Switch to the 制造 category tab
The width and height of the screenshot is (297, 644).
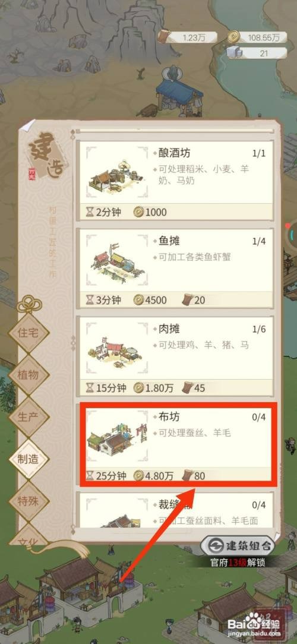coord(29,459)
